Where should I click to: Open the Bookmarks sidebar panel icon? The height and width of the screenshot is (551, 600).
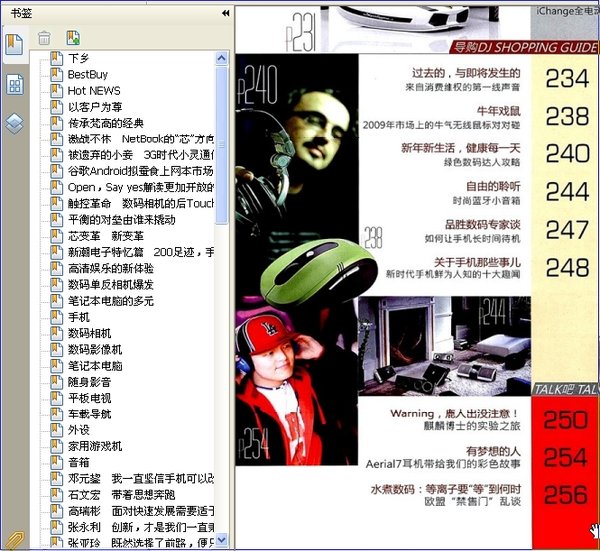(14, 44)
